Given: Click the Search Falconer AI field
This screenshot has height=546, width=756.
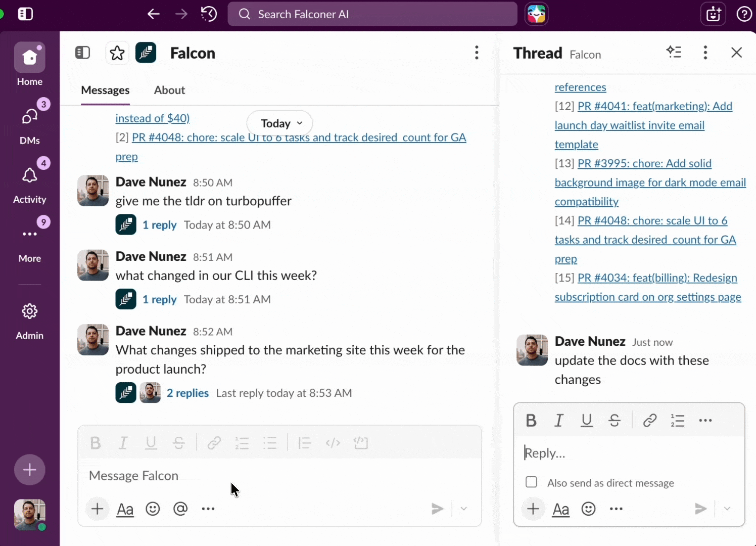Looking at the screenshot, I should [x=372, y=14].
